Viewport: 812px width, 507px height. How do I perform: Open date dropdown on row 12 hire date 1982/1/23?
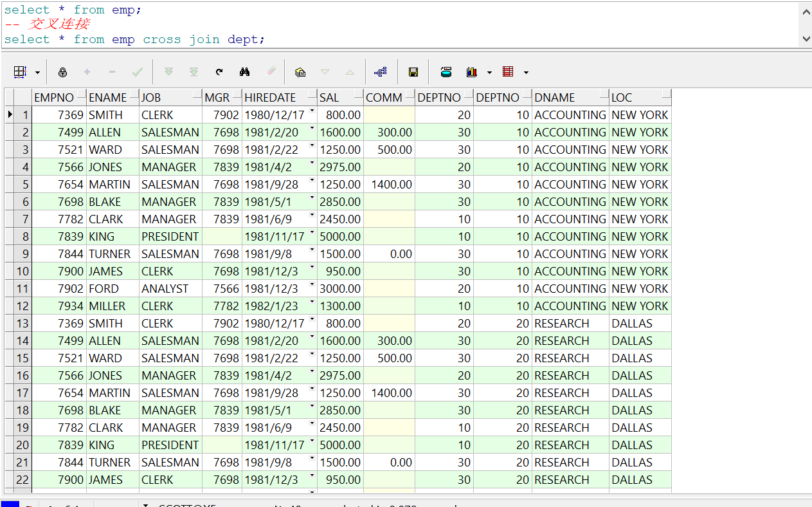[312, 302]
